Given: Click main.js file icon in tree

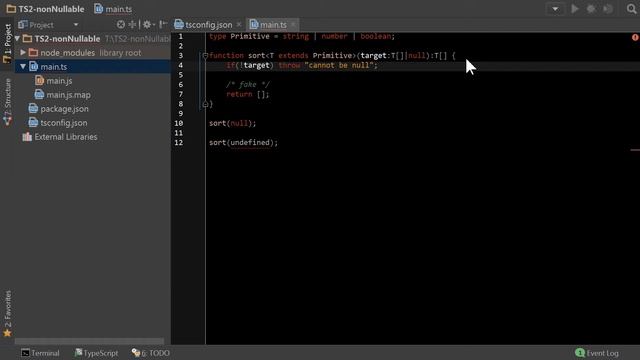Looking at the screenshot, I should tap(39, 80).
